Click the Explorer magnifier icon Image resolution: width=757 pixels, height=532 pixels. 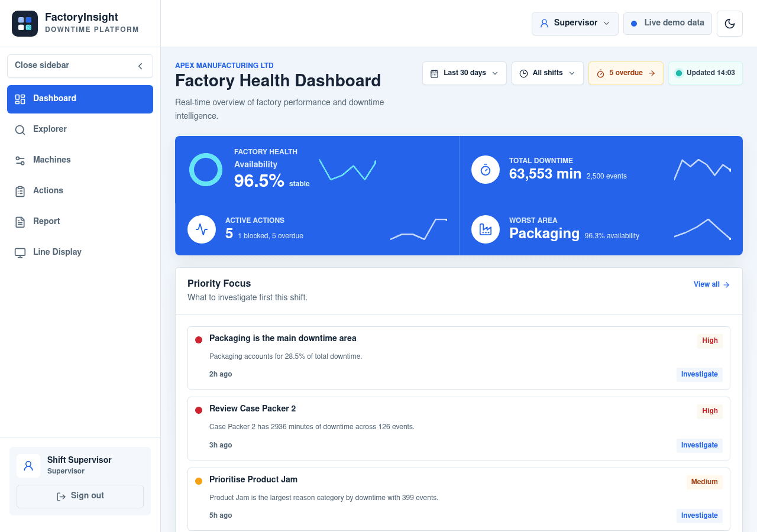click(20, 130)
